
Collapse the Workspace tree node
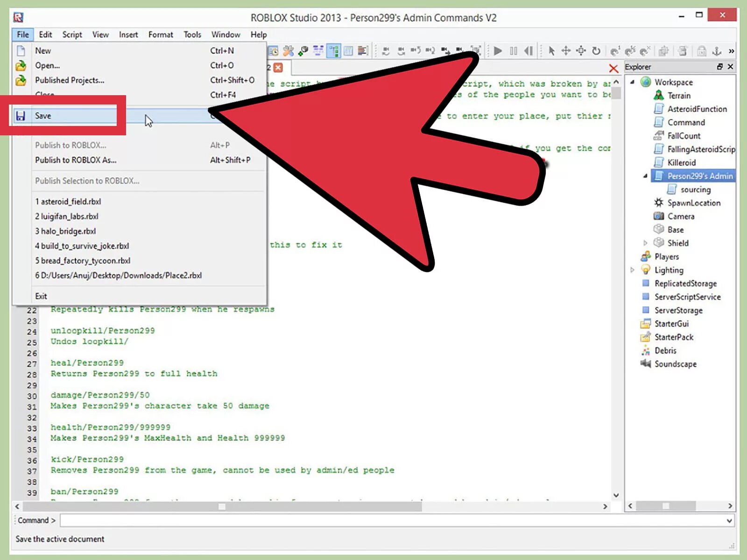(x=633, y=82)
